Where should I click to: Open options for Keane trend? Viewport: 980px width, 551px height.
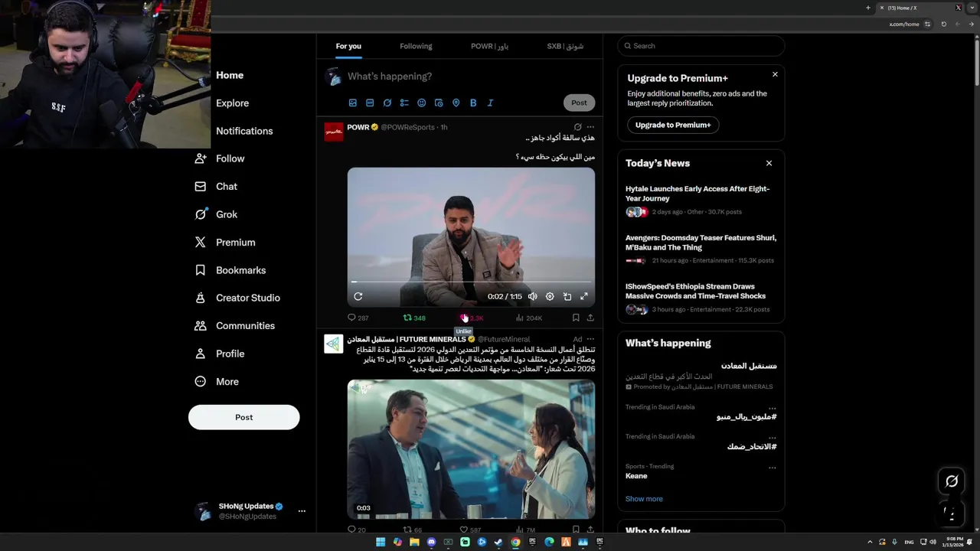[772, 467]
